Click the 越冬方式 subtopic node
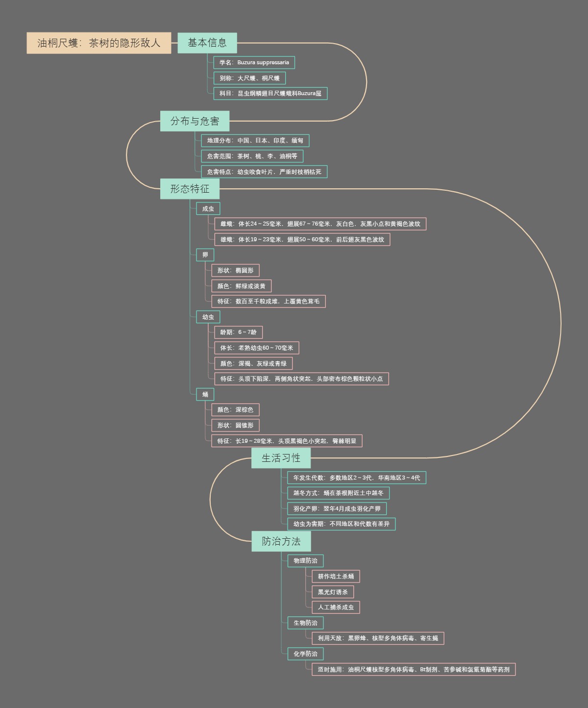588x708 pixels. (338, 493)
